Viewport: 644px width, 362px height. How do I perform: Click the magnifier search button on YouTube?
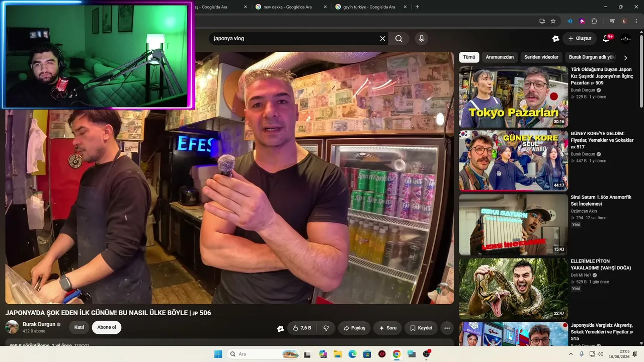click(399, 39)
